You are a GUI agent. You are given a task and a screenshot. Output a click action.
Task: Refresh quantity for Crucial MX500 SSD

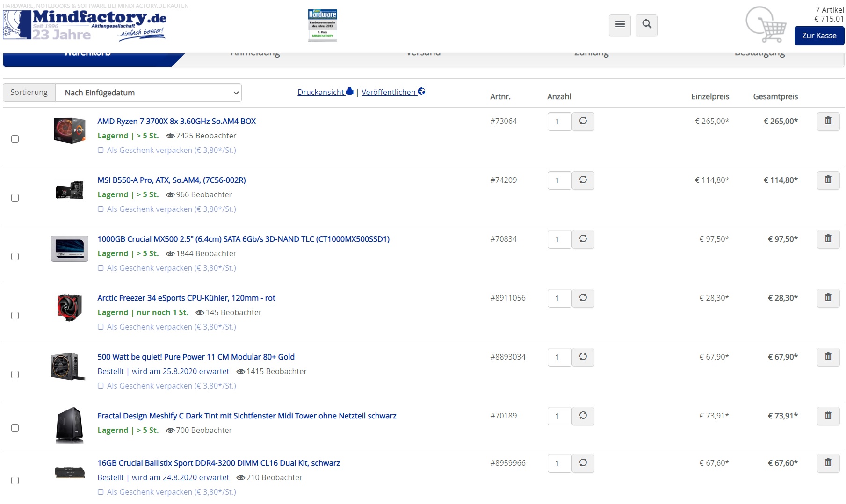tap(583, 239)
